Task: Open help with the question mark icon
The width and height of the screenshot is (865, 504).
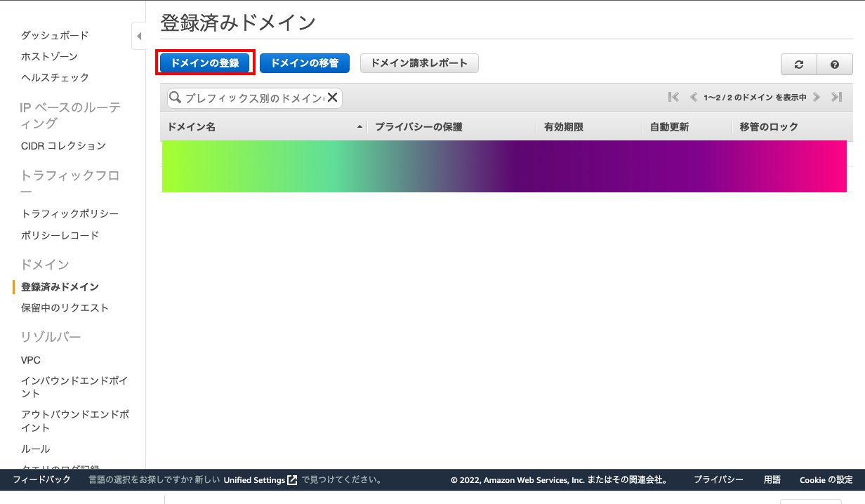Action: (835, 64)
